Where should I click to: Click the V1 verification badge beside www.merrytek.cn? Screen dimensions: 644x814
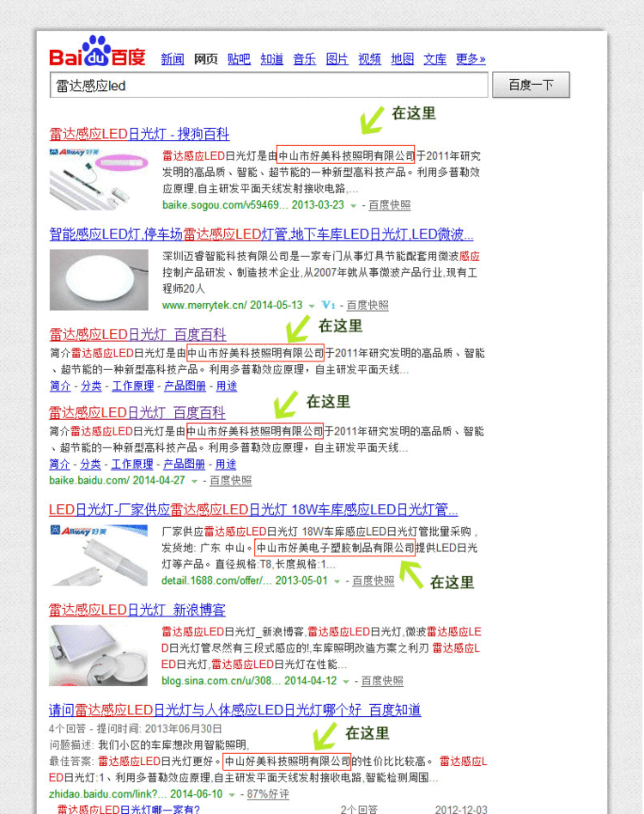(327, 305)
